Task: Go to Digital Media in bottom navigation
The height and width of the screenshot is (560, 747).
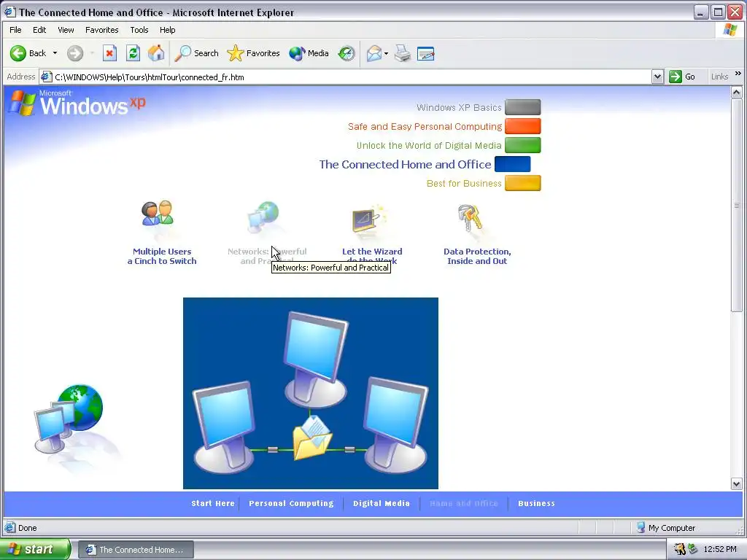Action: coord(381,503)
